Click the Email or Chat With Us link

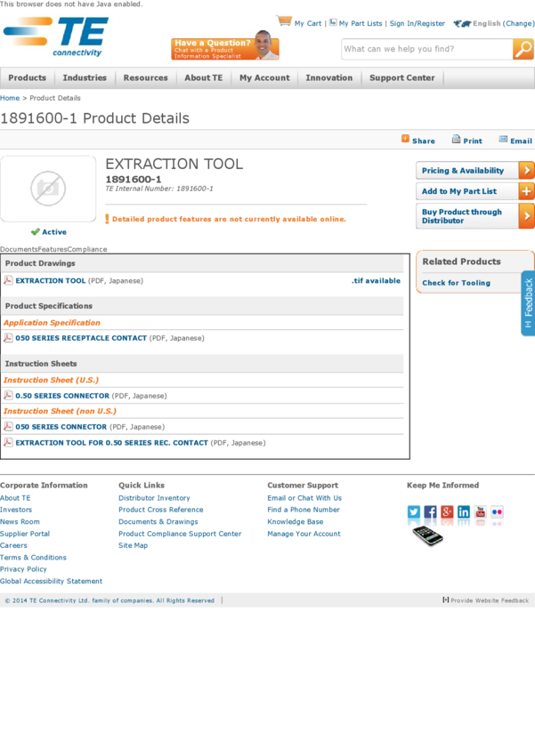[x=304, y=497]
